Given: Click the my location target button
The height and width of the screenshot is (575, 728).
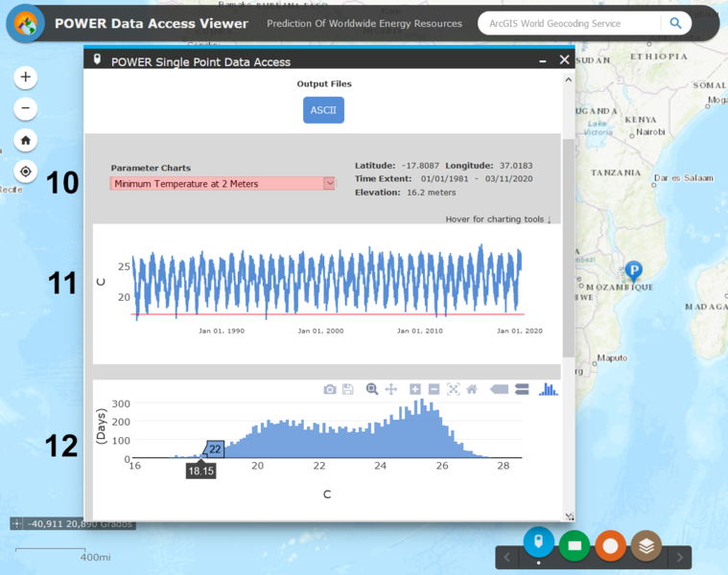Looking at the screenshot, I should (26, 172).
